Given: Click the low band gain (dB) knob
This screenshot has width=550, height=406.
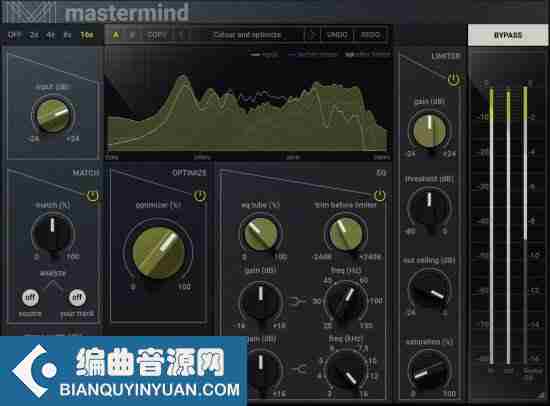Looking at the screenshot, I should (261, 301).
